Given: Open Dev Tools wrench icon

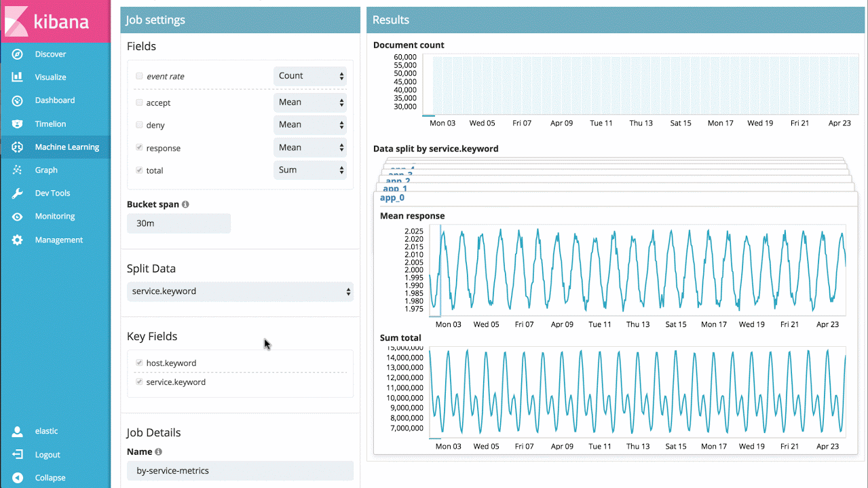Looking at the screenshot, I should pyautogui.click(x=18, y=193).
